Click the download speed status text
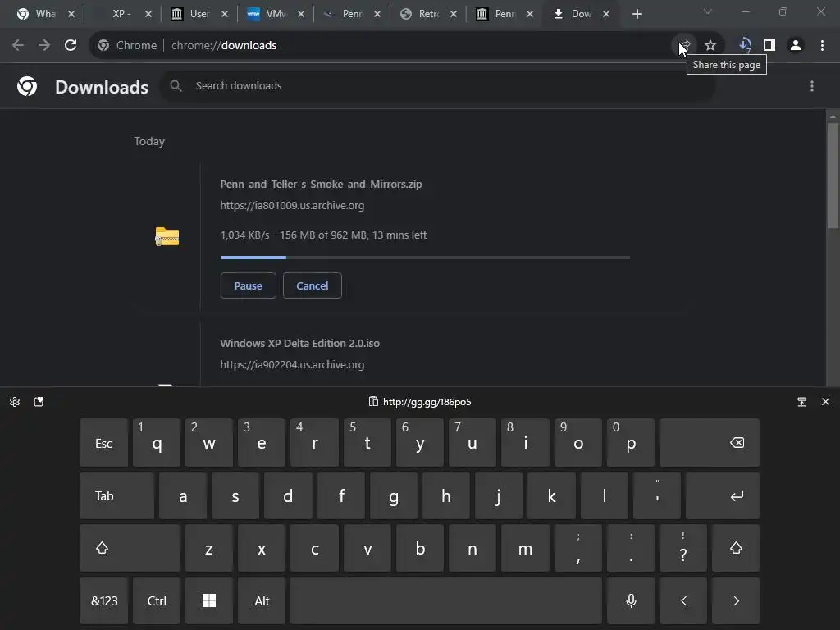Viewport: 840px width, 630px height. coord(323,235)
